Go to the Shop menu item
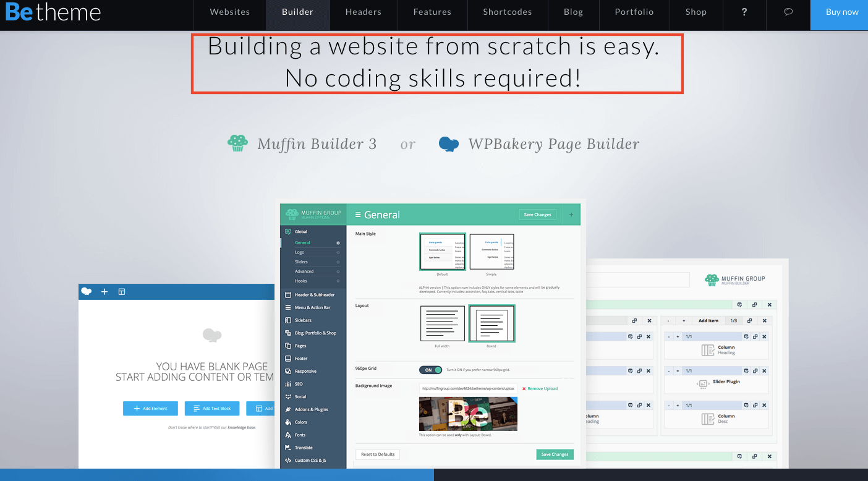The width and height of the screenshot is (868, 481). [696, 12]
